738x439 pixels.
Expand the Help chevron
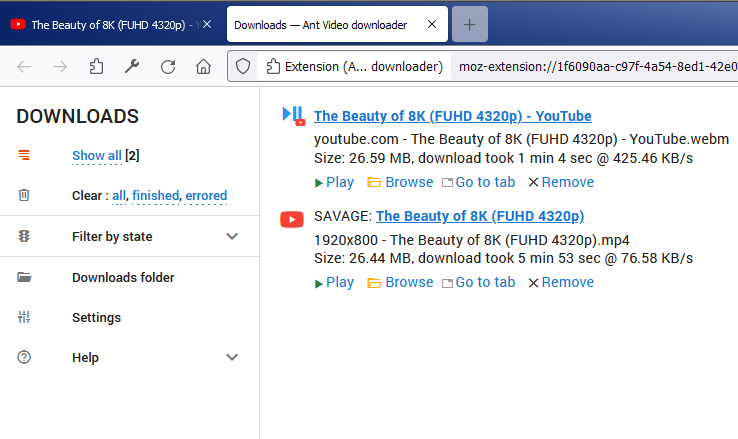coord(232,357)
